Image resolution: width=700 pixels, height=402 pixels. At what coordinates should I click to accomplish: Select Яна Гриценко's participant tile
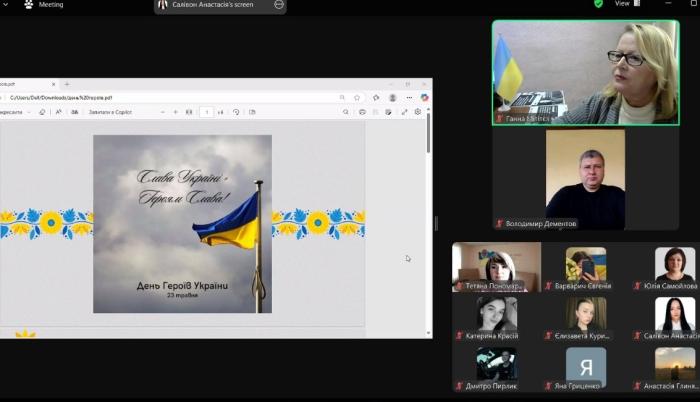point(586,368)
